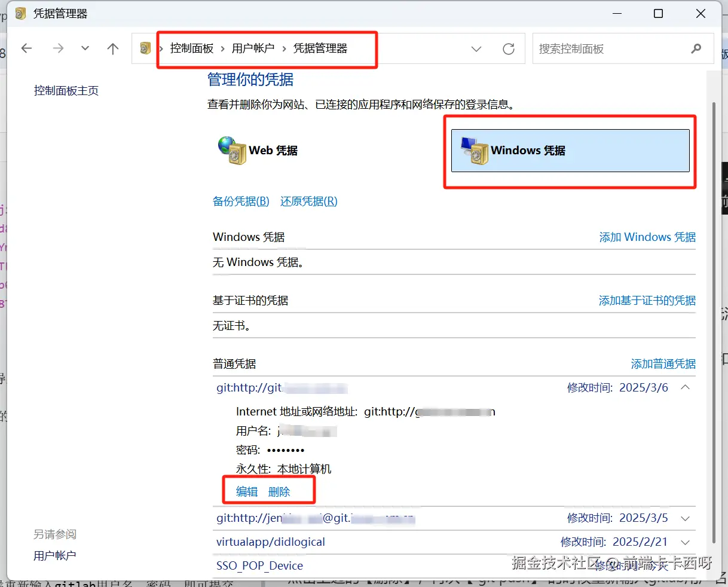Click 用户帐户 link under 另请参阅
728x587 pixels.
(x=55, y=556)
